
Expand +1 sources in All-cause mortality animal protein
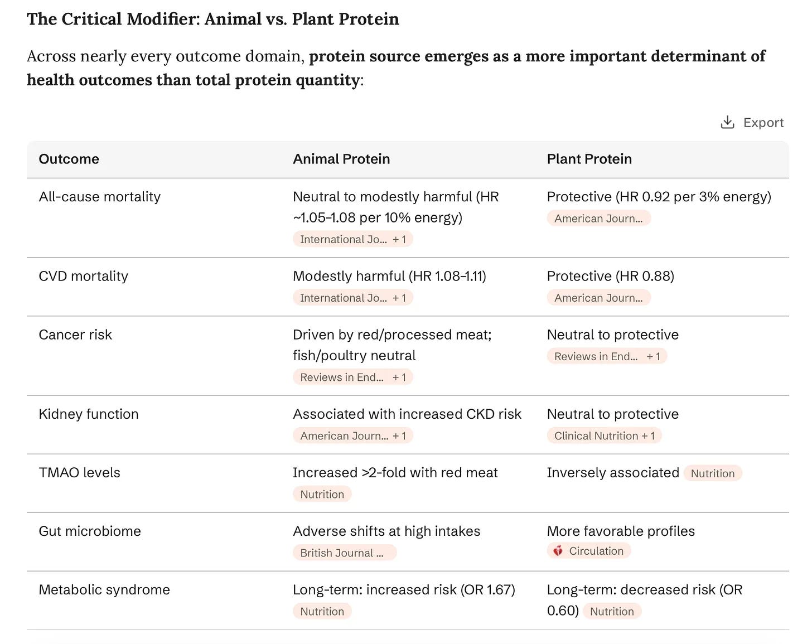(399, 239)
